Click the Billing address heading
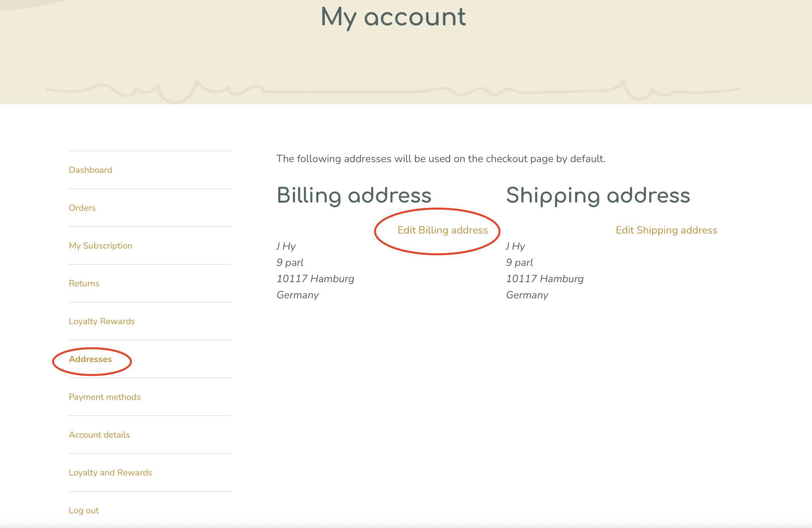This screenshot has height=528, width=812. 354,195
